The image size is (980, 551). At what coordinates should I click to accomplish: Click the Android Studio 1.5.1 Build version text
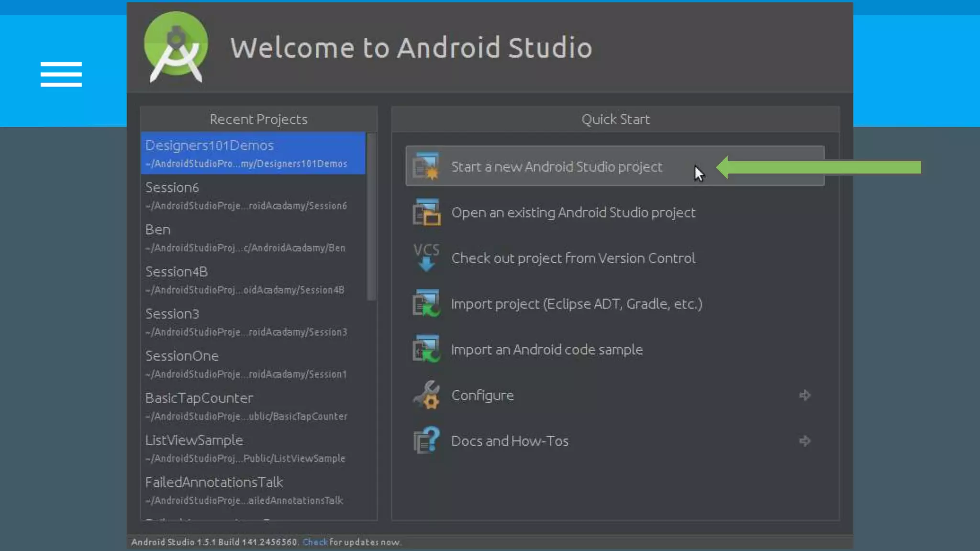click(214, 542)
